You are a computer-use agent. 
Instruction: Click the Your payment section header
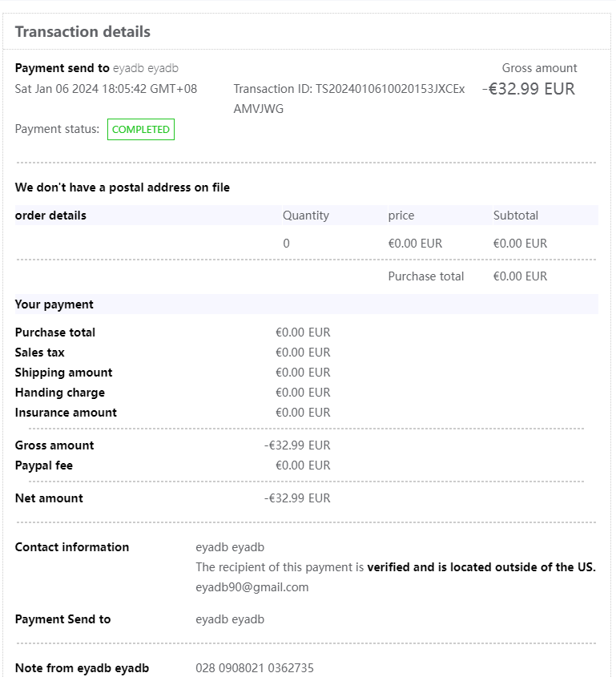[x=54, y=304]
